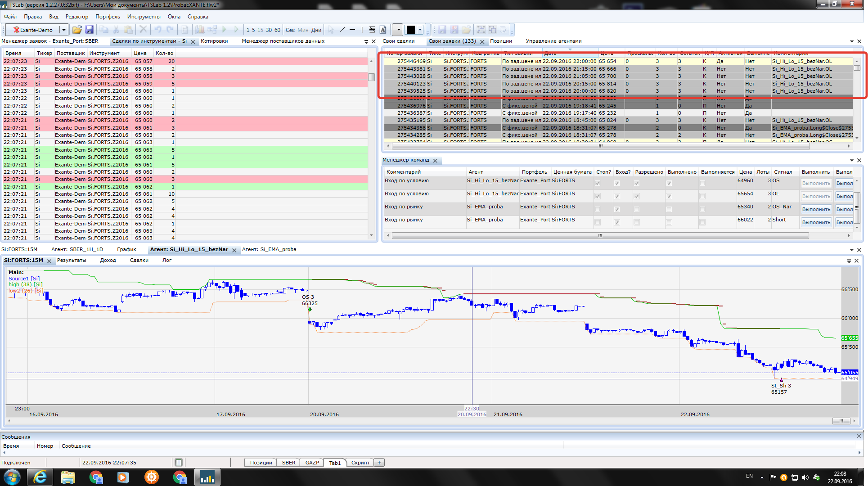Click the Open file folder icon
Screen dimensions: 868x486
coord(77,30)
